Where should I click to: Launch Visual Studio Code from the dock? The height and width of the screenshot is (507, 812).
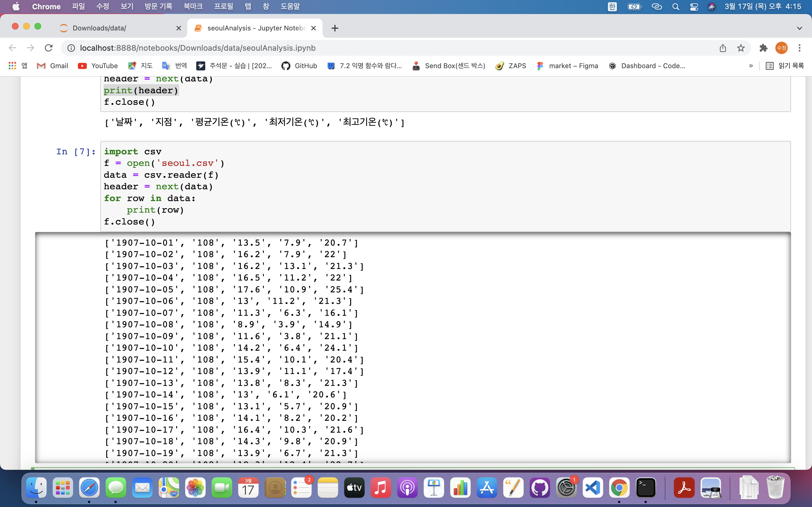tap(593, 488)
